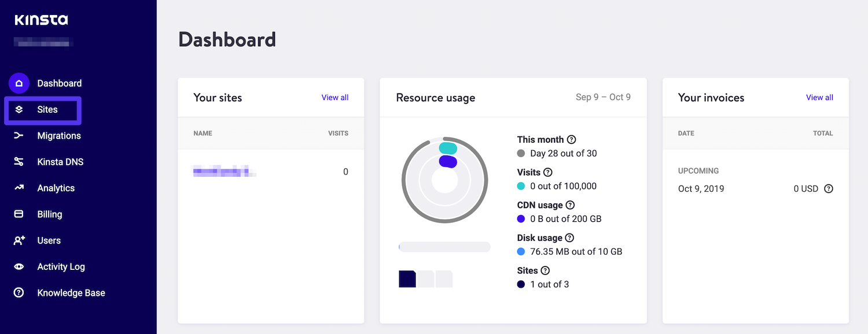Select the Users add-person icon

point(19,240)
